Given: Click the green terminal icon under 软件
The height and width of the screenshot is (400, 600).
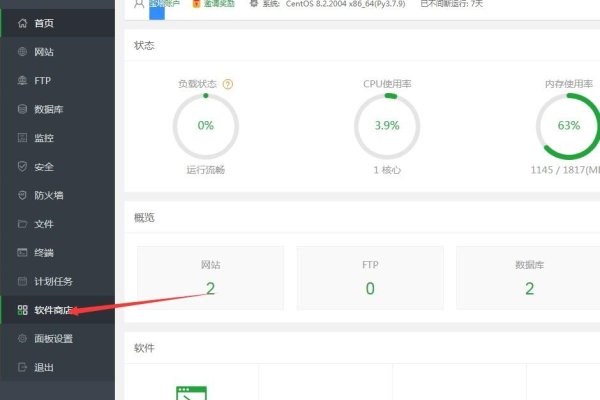Looking at the screenshot, I should pos(191,393).
